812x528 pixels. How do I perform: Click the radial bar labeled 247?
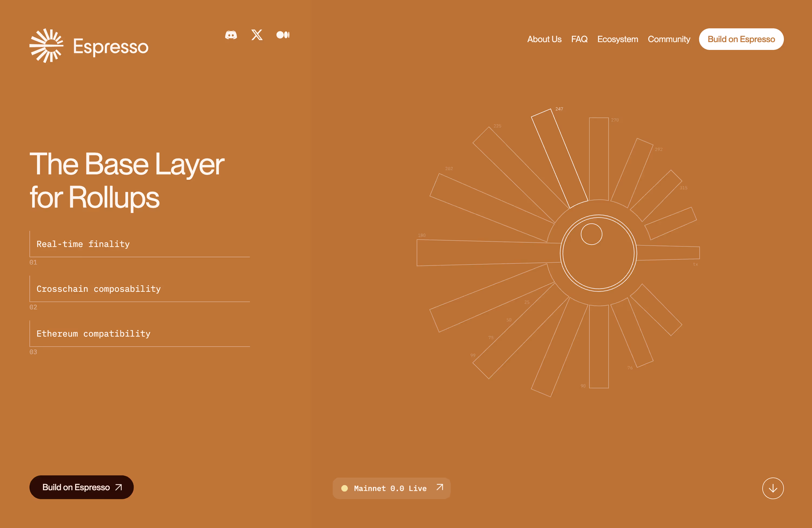[560, 158]
